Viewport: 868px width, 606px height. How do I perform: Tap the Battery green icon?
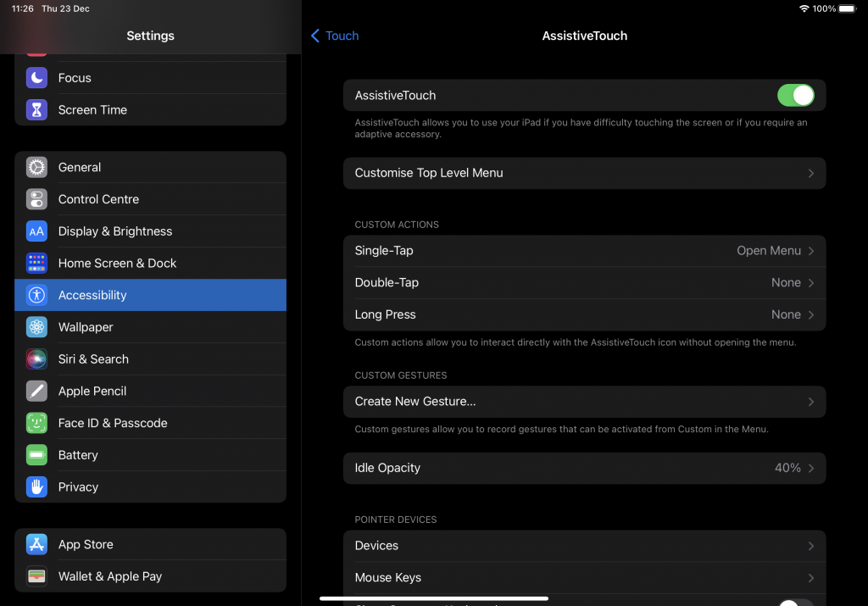(x=36, y=455)
